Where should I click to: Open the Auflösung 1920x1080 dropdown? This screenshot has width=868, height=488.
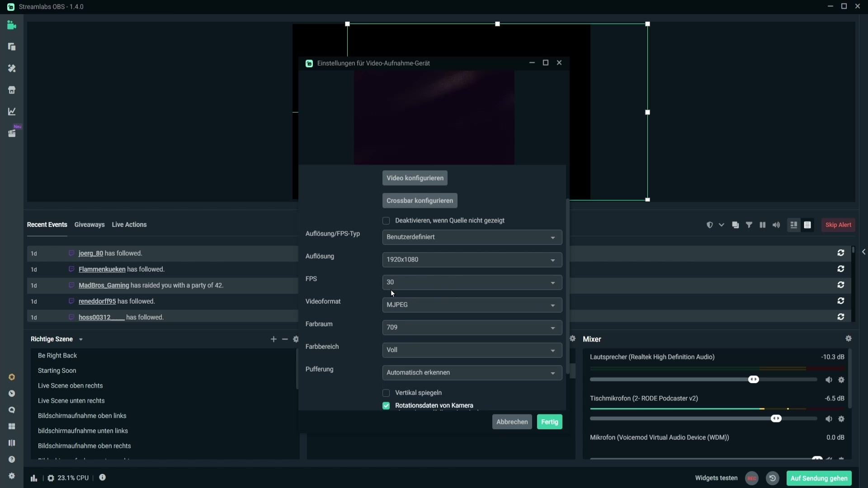click(472, 260)
